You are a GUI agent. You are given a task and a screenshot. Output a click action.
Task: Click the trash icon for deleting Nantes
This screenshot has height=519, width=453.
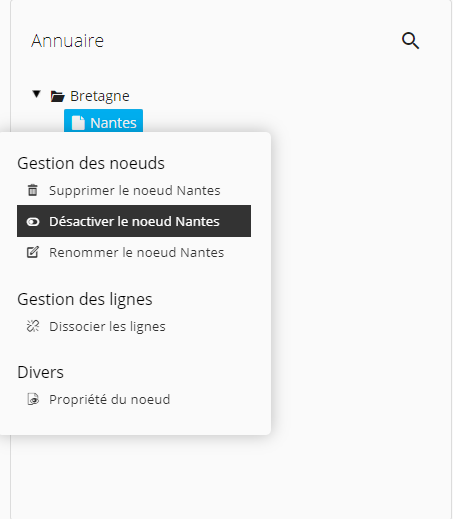coord(33,190)
